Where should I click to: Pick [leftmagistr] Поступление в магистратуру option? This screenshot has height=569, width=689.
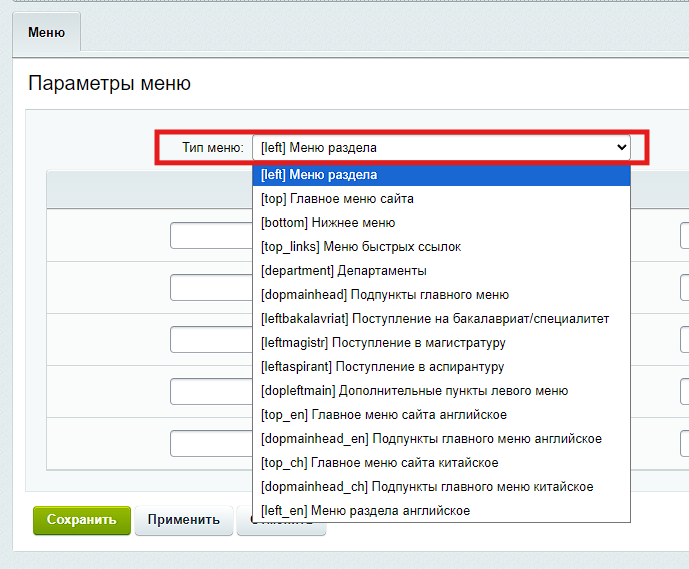441,343
